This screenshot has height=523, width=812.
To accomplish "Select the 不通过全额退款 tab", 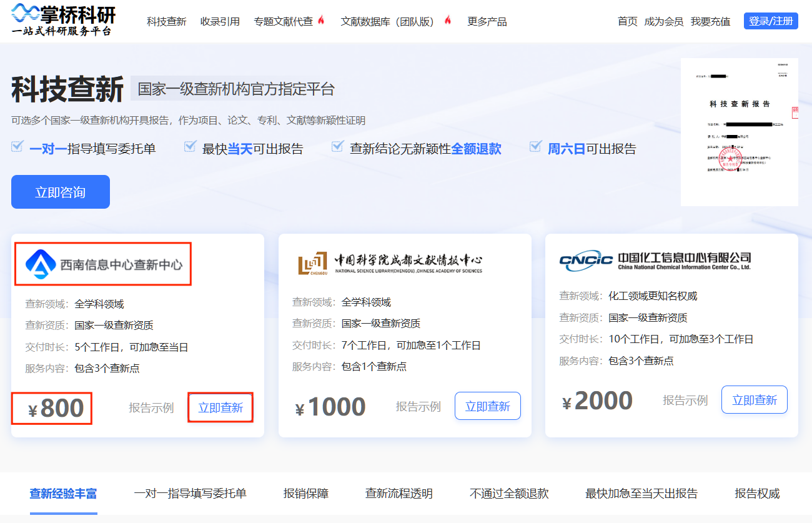I will (509, 494).
